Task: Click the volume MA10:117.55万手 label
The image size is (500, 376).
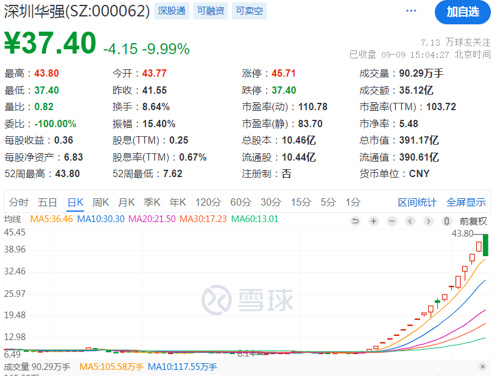Action: click(x=182, y=367)
